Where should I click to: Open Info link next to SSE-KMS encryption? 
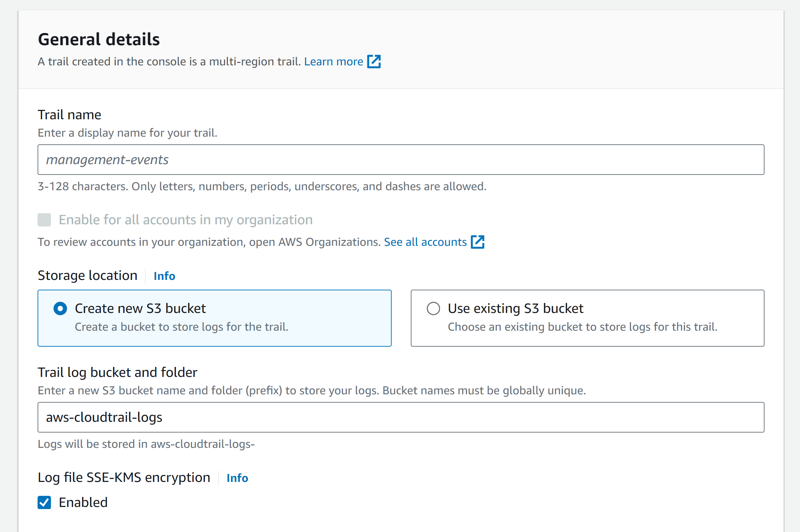pos(237,478)
